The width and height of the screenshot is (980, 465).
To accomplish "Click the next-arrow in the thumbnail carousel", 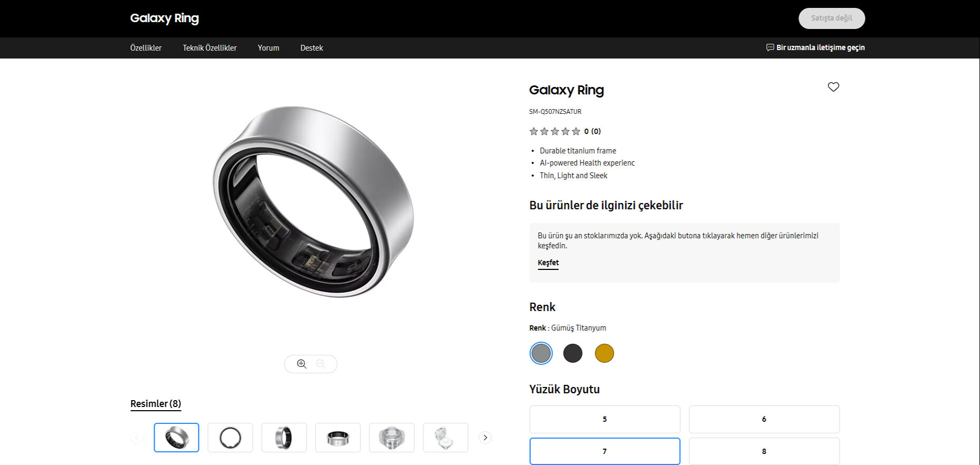I will pyautogui.click(x=484, y=437).
